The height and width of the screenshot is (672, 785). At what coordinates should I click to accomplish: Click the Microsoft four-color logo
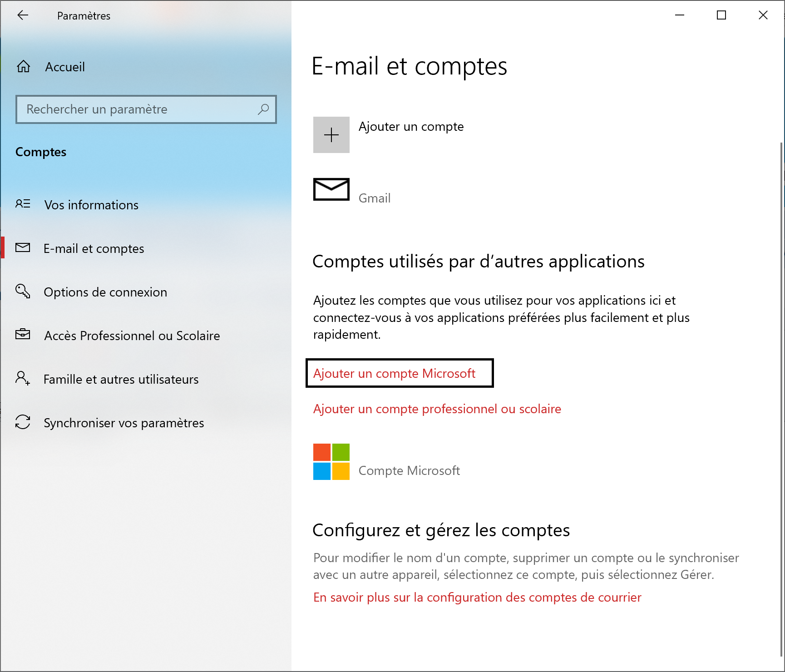click(331, 462)
